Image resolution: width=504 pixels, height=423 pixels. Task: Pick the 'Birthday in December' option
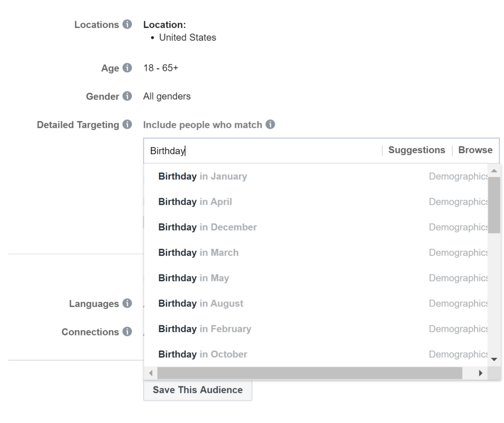(x=207, y=227)
